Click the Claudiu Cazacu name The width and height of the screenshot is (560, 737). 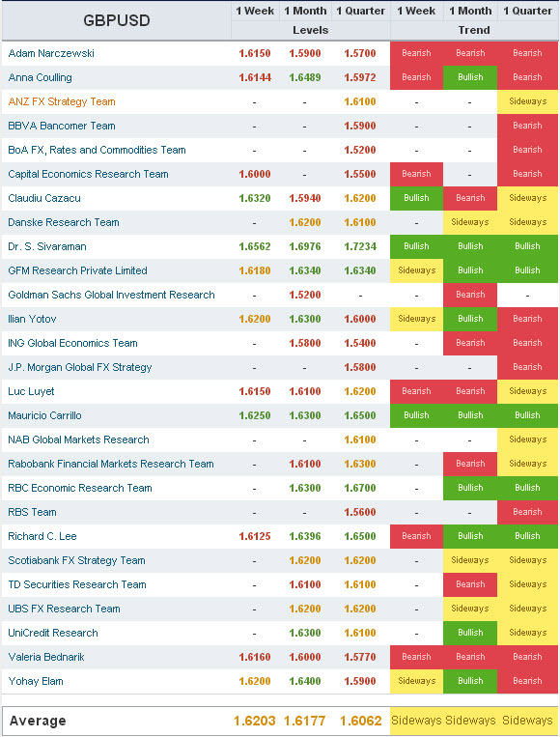click(44, 198)
